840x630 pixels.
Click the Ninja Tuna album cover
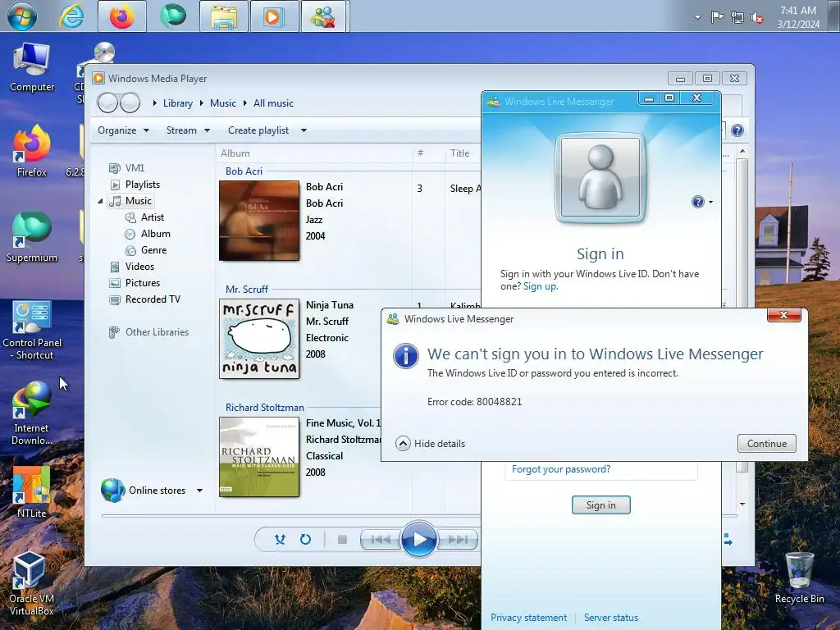(x=259, y=339)
